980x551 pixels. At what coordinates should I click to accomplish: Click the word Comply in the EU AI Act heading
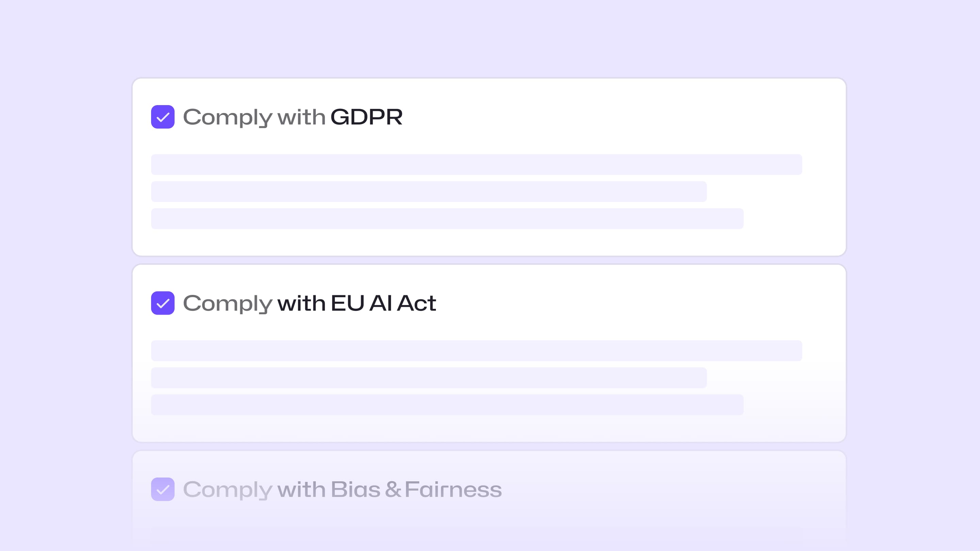pyautogui.click(x=228, y=303)
